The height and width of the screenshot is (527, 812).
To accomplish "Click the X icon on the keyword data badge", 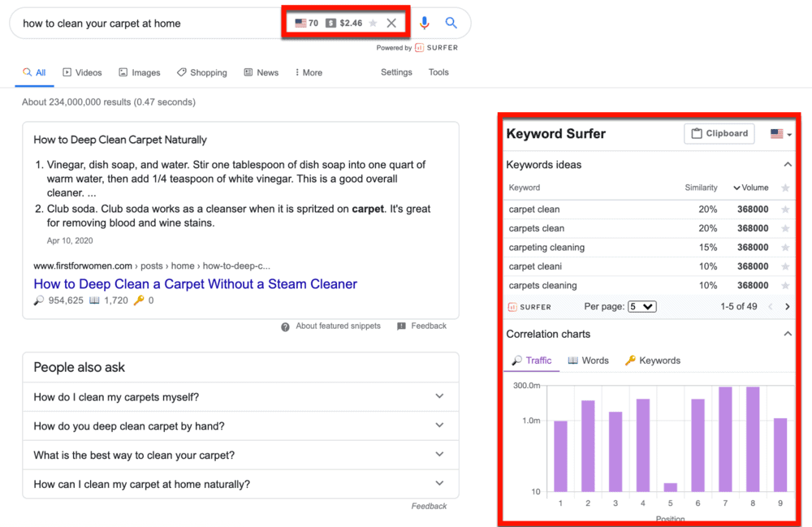I will click(x=391, y=22).
